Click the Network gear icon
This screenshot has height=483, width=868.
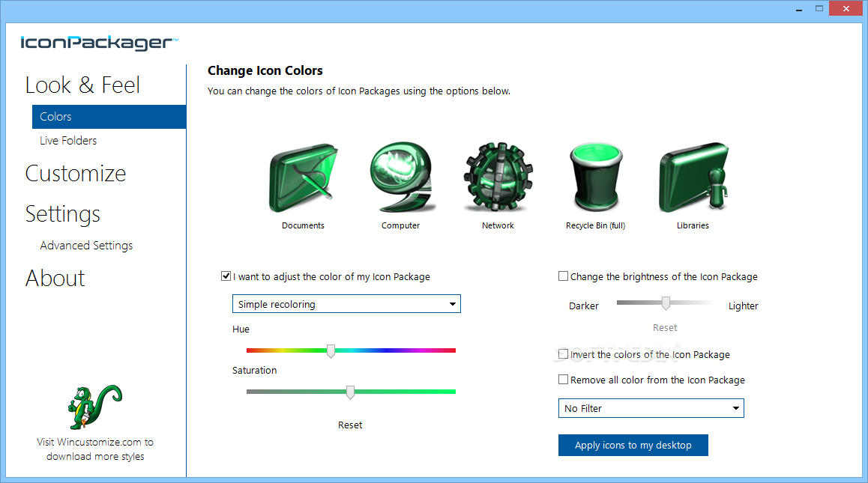[498, 177]
